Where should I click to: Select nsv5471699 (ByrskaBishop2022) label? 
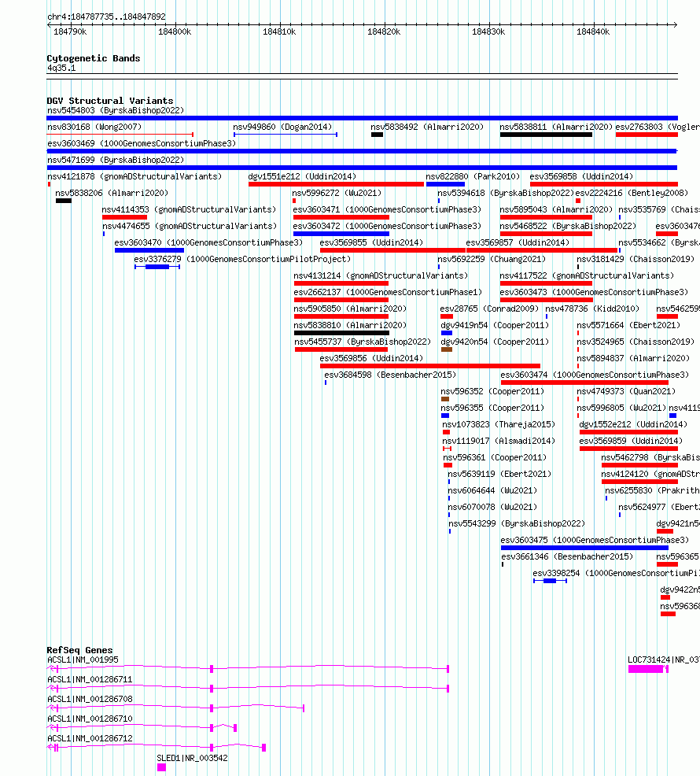point(116,160)
